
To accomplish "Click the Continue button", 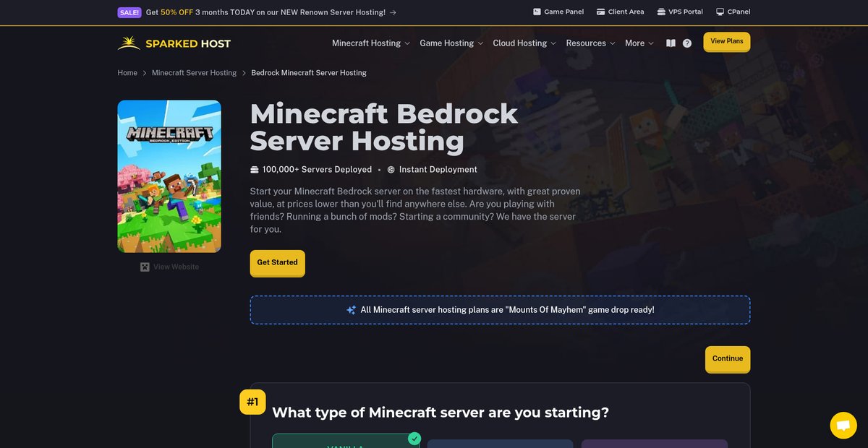I will (728, 358).
